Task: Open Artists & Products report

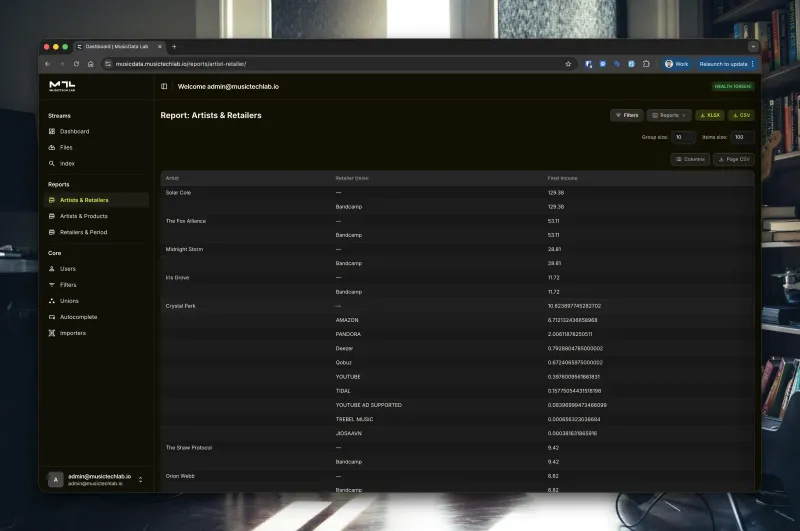Action: [x=84, y=216]
